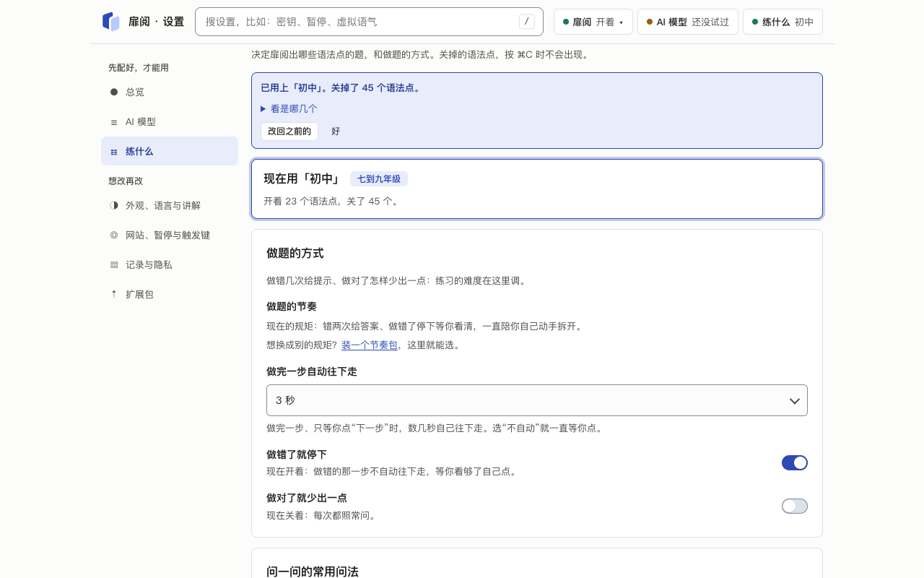Click the 做题的节奏 label

[x=292, y=306]
